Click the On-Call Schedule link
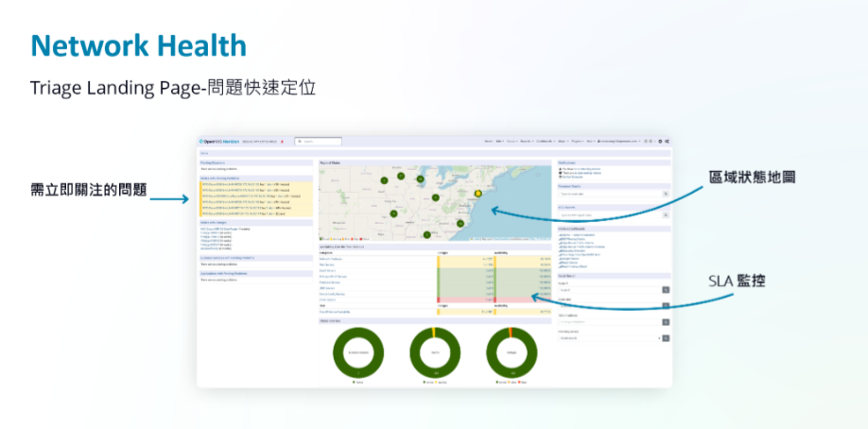This screenshot has width=868, height=429. point(570,177)
